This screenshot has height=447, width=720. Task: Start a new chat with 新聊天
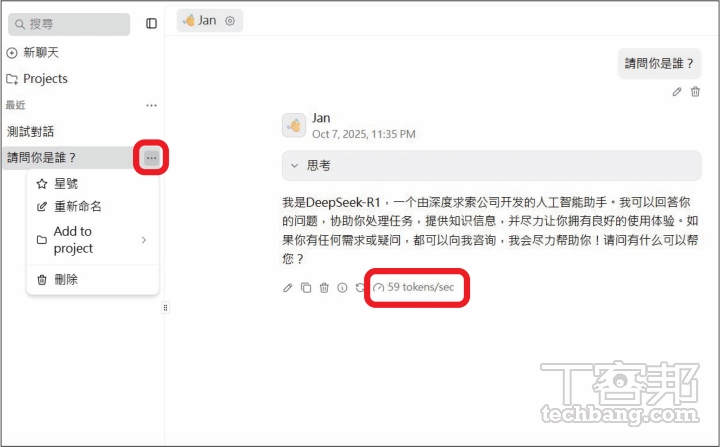point(33,53)
